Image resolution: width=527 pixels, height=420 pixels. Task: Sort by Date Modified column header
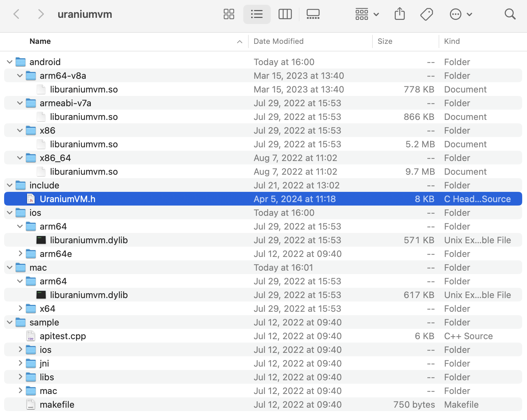click(x=279, y=41)
